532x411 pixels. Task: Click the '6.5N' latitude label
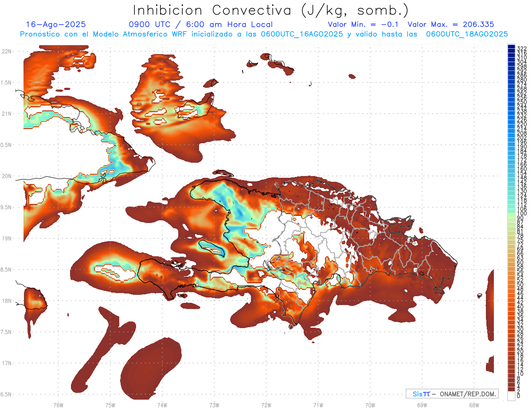7,394
